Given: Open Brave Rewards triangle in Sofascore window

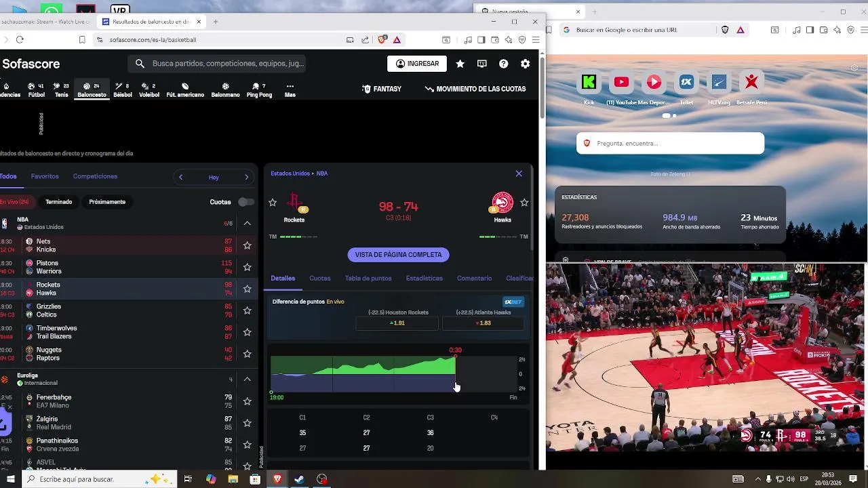Looking at the screenshot, I should [x=397, y=40].
